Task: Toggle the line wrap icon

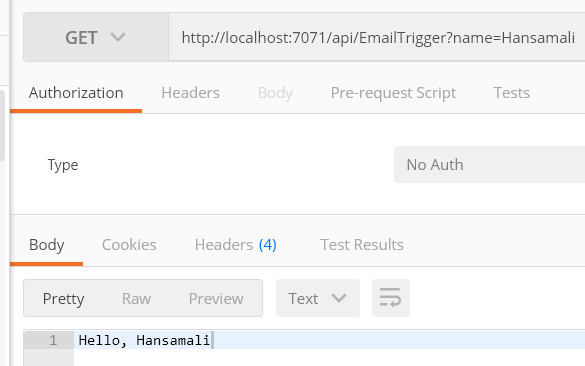Action: coord(391,298)
